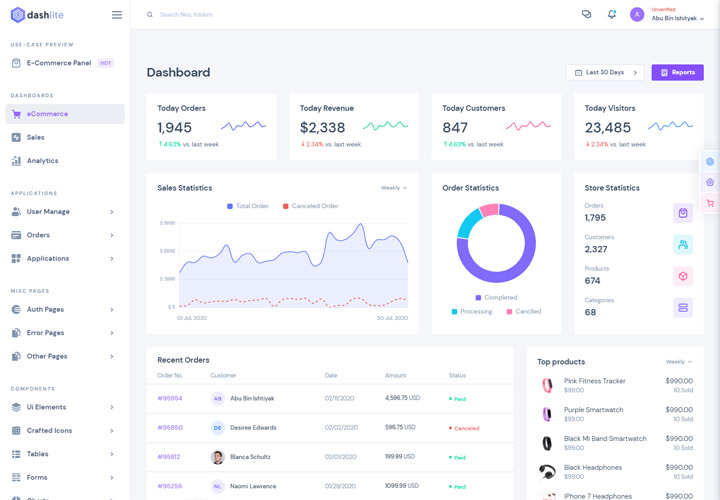Open the Weekly dropdown in Sales Statistics
This screenshot has height=500, width=720.
click(393, 188)
